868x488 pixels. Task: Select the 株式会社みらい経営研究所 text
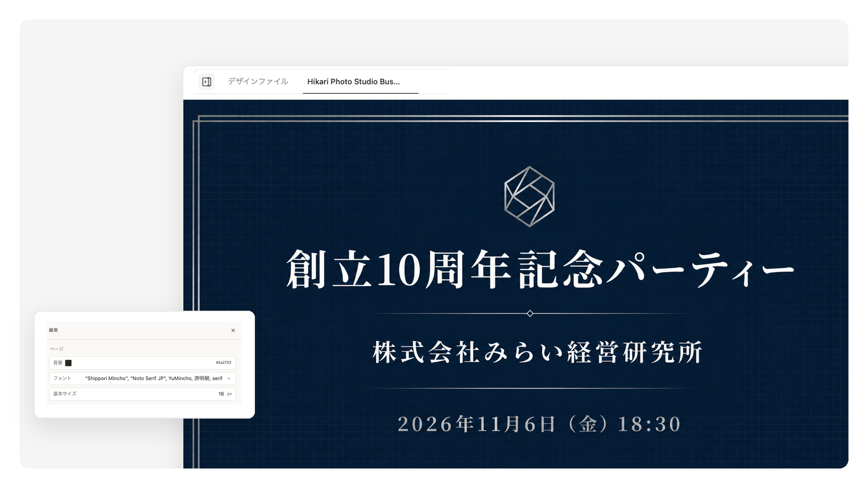(538, 352)
